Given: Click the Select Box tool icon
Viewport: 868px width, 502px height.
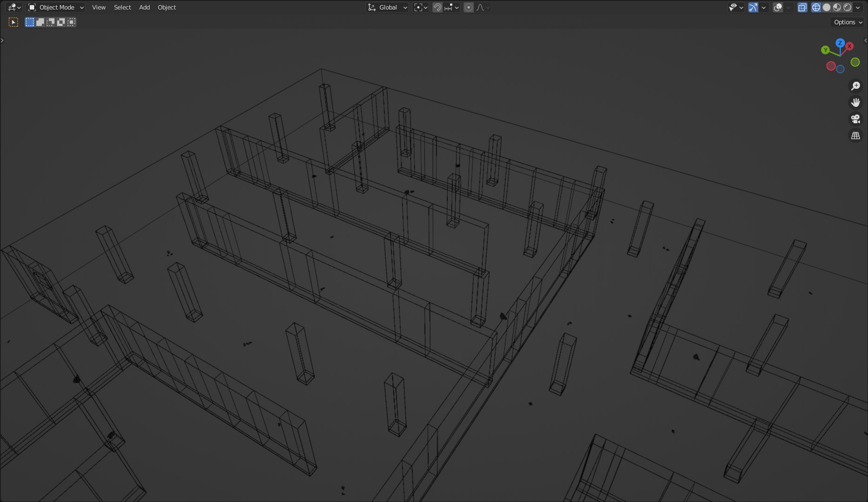Looking at the screenshot, I should tap(13, 22).
